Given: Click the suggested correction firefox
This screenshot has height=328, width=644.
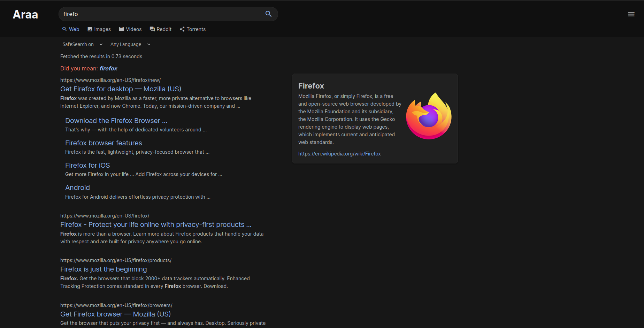Looking at the screenshot, I should tap(108, 68).
